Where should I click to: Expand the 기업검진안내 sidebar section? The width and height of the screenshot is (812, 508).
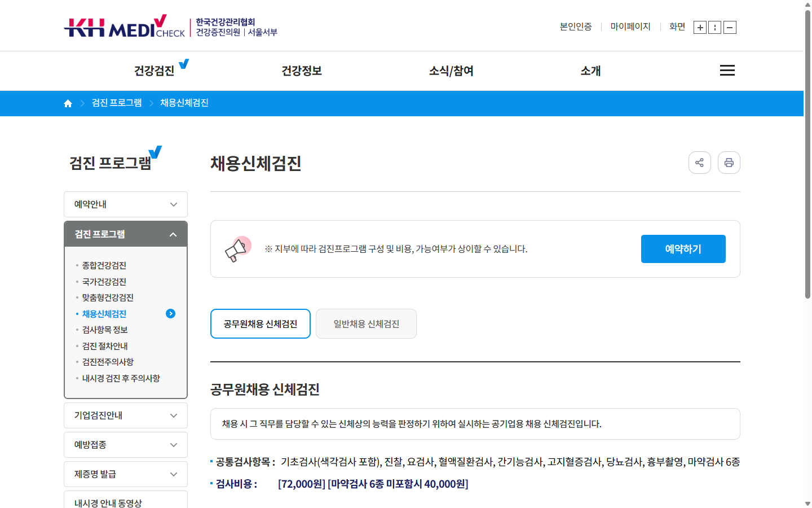tap(126, 415)
